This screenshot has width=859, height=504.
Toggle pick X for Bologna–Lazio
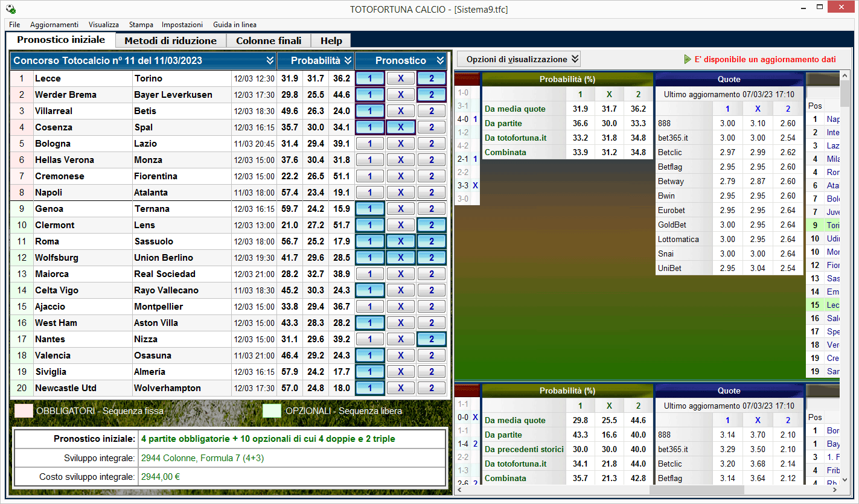click(x=401, y=144)
